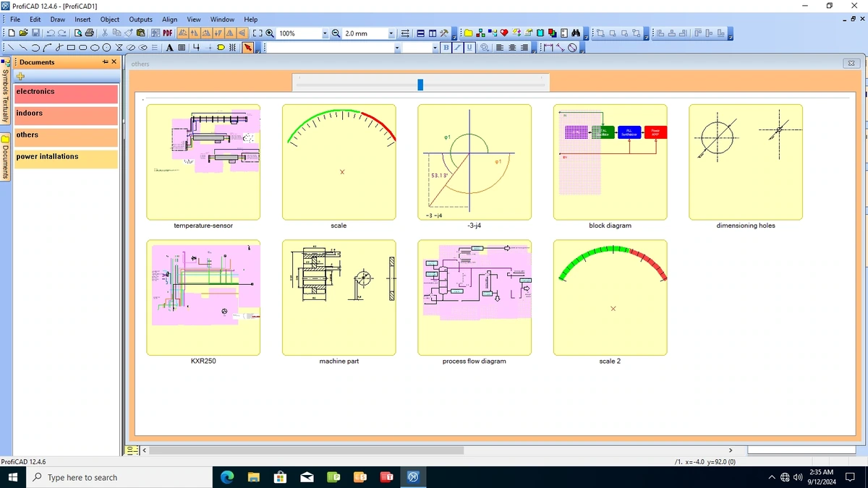Open Microsoft Edge from the taskbar
The width and height of the screenshot is (868, 488).
(226, 477)
